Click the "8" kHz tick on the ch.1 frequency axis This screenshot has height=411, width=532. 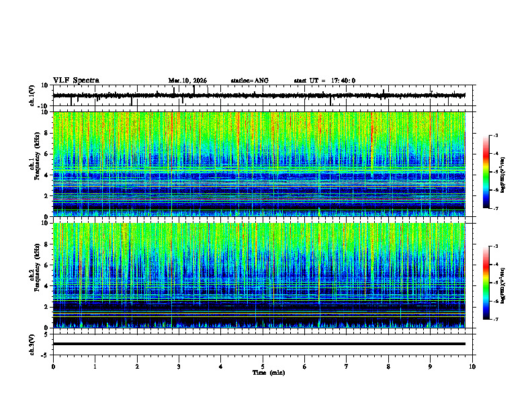click(x=47, y=133)
